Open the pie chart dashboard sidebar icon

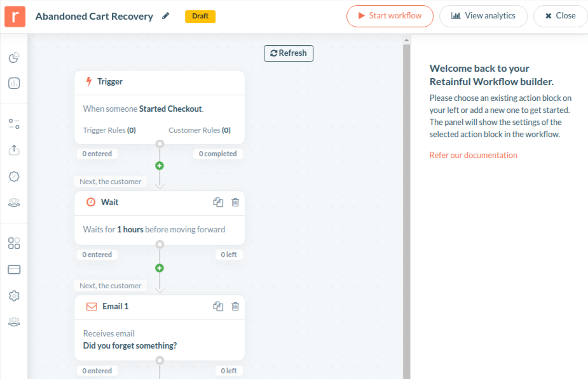tap(14, 57)
